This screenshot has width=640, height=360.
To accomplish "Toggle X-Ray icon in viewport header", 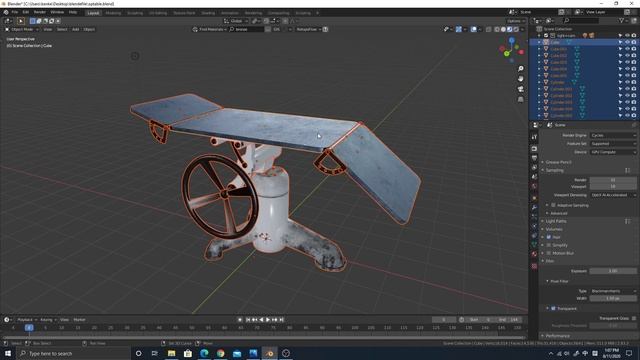I will (x=488, y=29).
